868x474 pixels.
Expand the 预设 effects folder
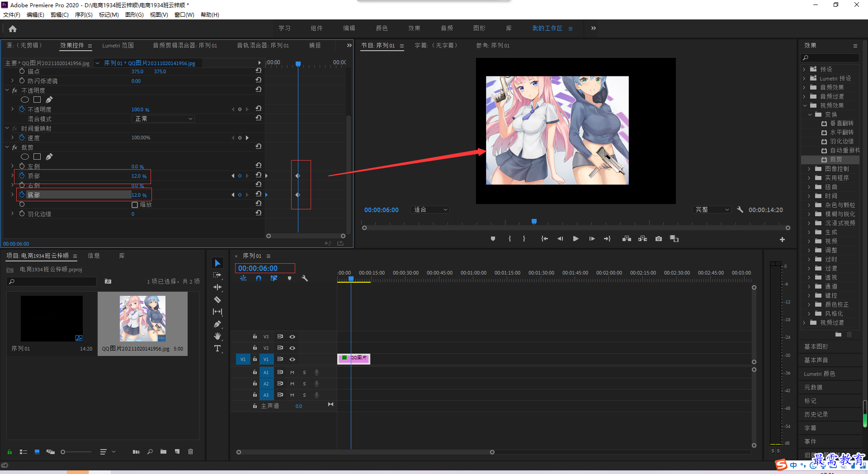click(804, 69)
